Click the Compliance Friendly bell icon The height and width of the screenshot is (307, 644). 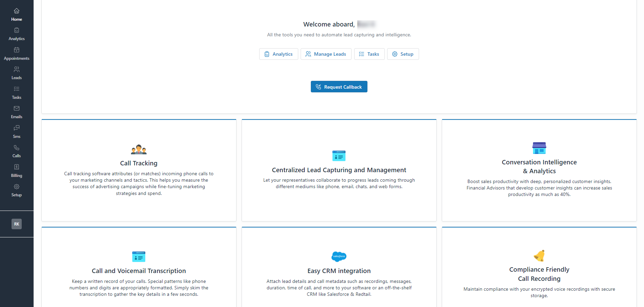pyautogui.click(x=539, y=255)
